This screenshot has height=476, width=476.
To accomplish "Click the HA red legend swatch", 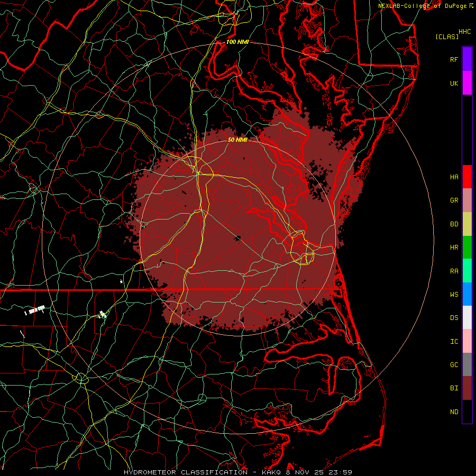I will [467, 177].
